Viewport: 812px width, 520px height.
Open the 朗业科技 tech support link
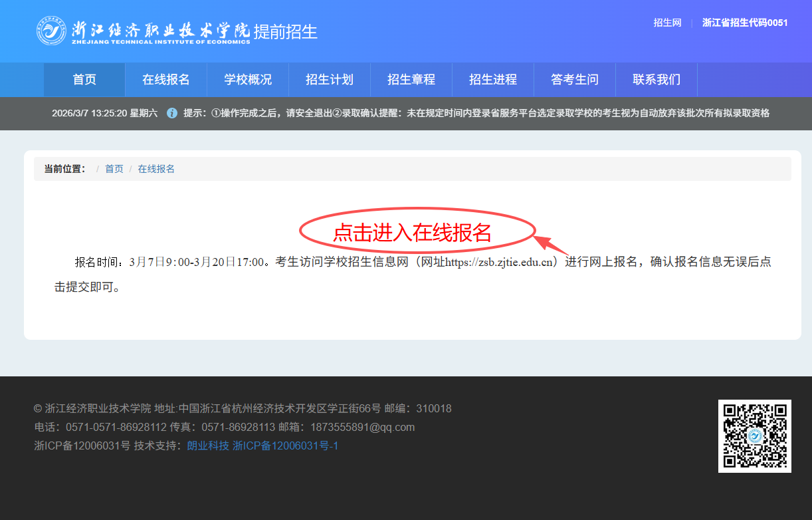(208, 446)
